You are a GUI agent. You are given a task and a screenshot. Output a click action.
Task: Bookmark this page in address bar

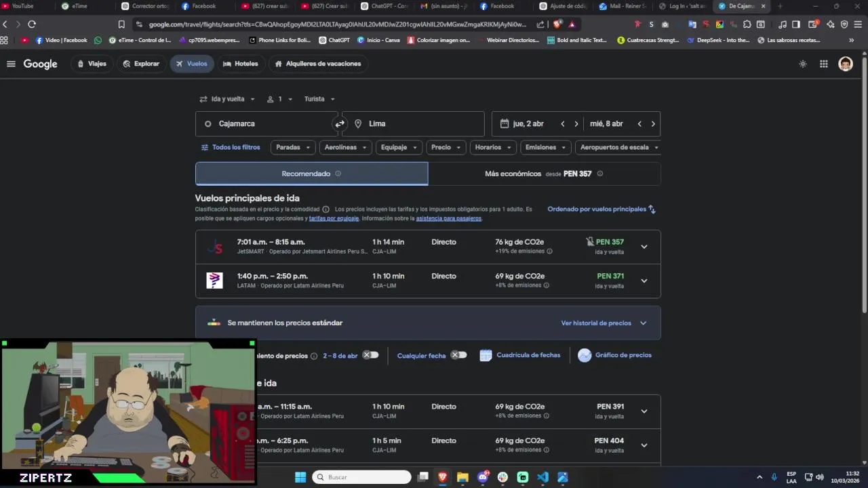click(121, 24)
